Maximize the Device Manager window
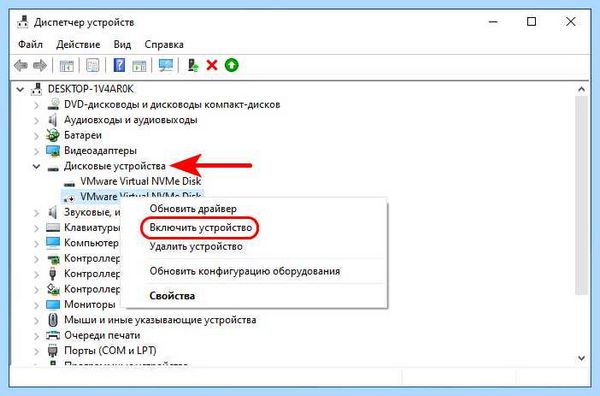Viewport: 600px width, 396px height. [532, 22]
